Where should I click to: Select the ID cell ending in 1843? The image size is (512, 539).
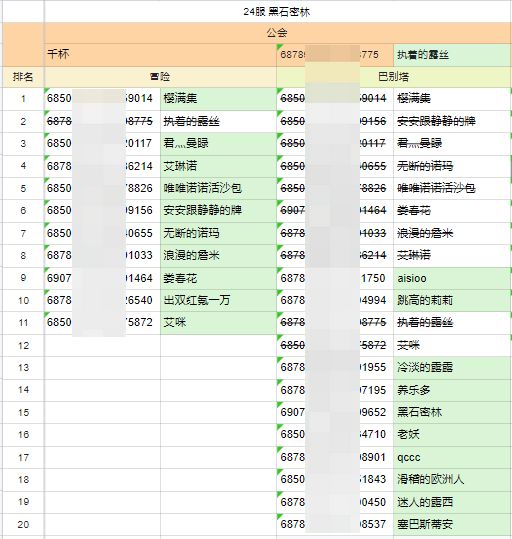[335, 479]
